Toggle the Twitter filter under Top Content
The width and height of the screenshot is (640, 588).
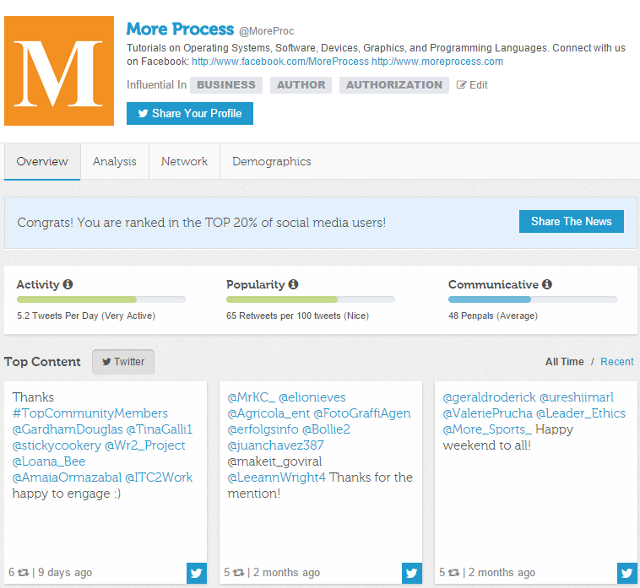click(123, 362)
